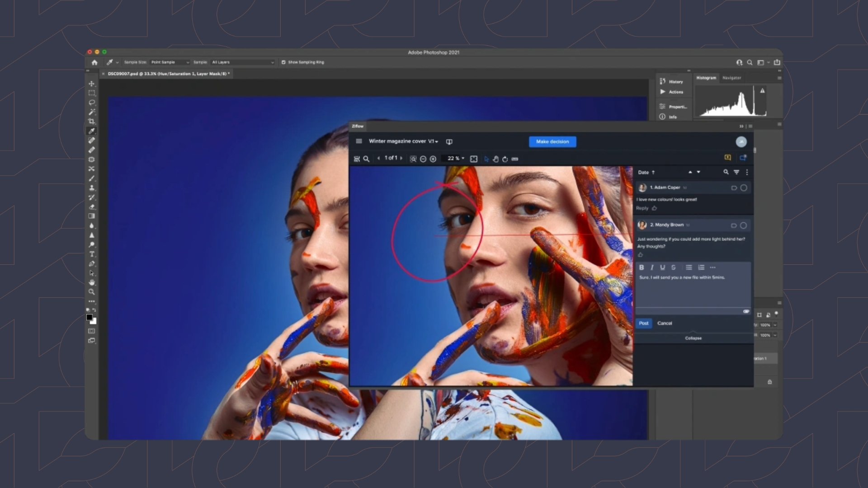Rotate the proof in Ziflow
The height and width of the screenshot is (488, 868).
point(505,159)
